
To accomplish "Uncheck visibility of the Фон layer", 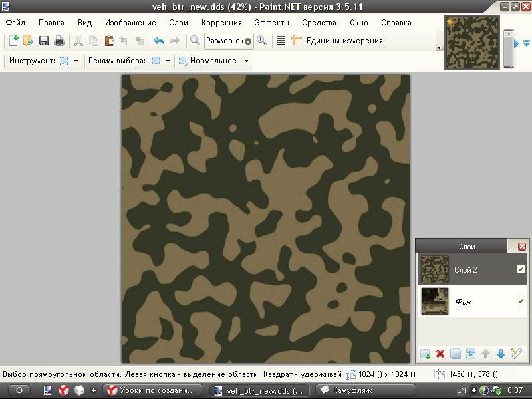I will 521,301.
